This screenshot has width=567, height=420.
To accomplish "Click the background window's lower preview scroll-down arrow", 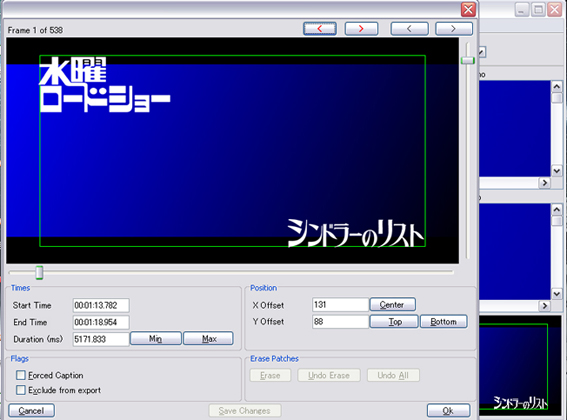I will tap(557, 294).
